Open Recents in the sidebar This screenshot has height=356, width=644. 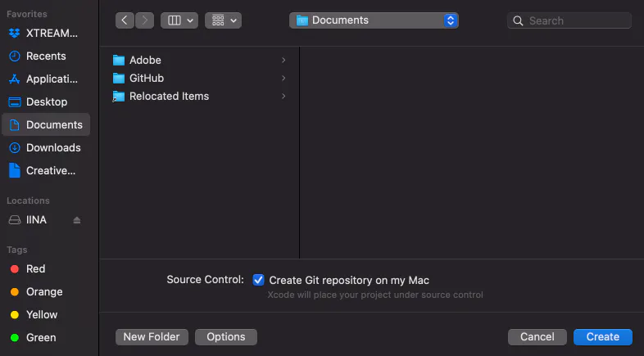pyautogui.click(x=46, y=56)
